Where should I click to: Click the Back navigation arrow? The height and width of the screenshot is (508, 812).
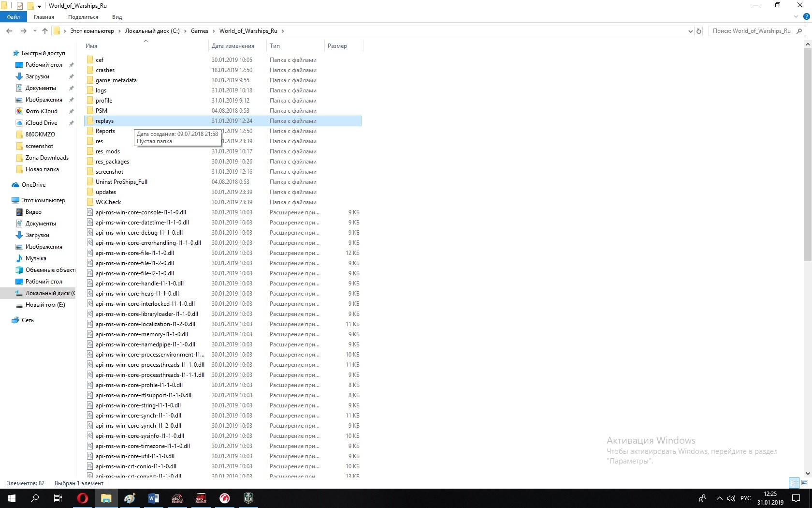[x=9, y=31]
